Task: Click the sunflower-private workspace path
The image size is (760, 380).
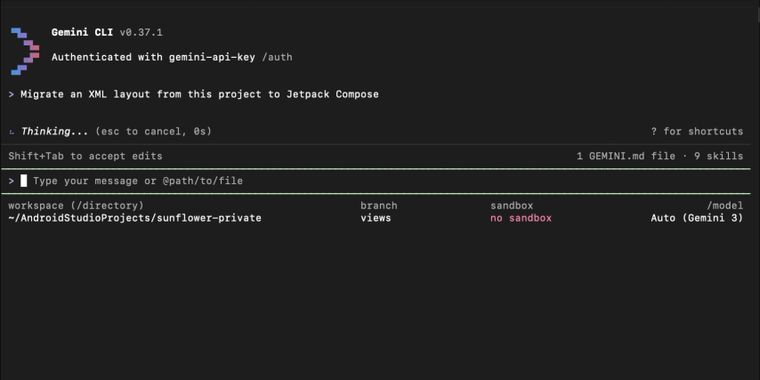Action: pyautogui.click(x=135, y=218)
